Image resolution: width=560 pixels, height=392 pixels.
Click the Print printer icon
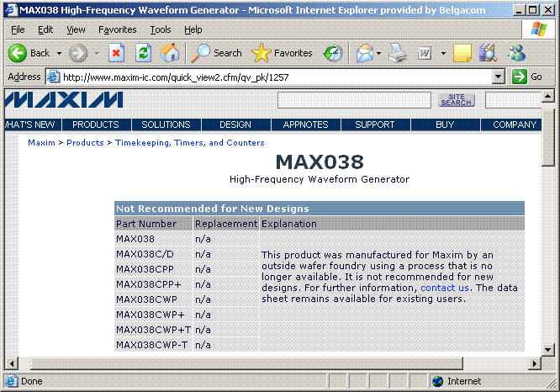(398, 53)
